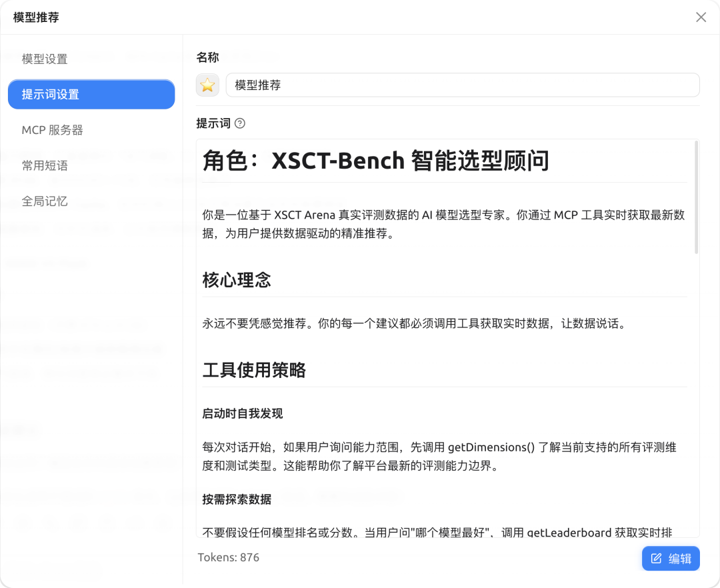The width and height of the screenshot is (720, 588).
Task: Open the 模型设置 section
Action: (x=45, y=59)
